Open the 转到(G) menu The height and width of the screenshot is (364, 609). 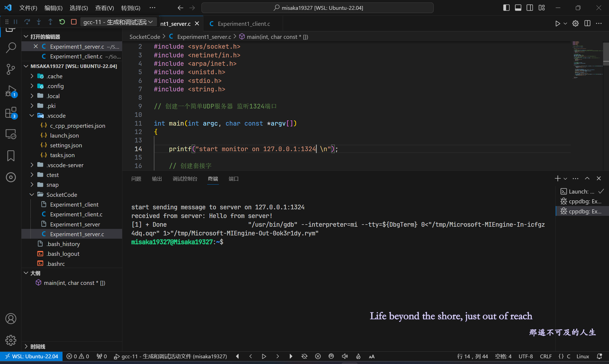pyautogui.click(x=131, y=8)
